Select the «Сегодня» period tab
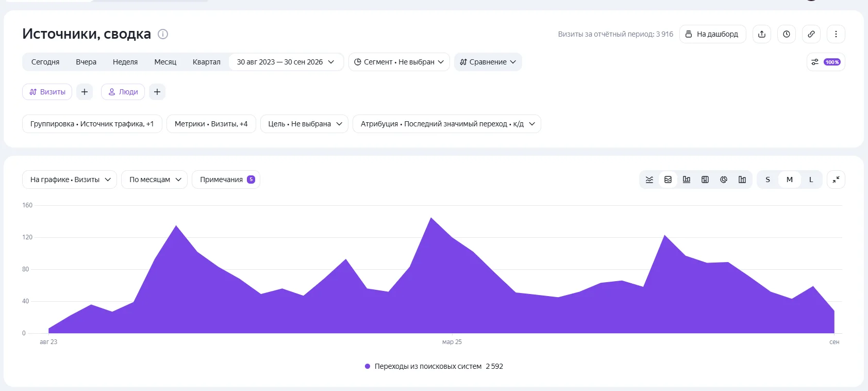Screen dimensions: 868x391 [x=45, y=62]
